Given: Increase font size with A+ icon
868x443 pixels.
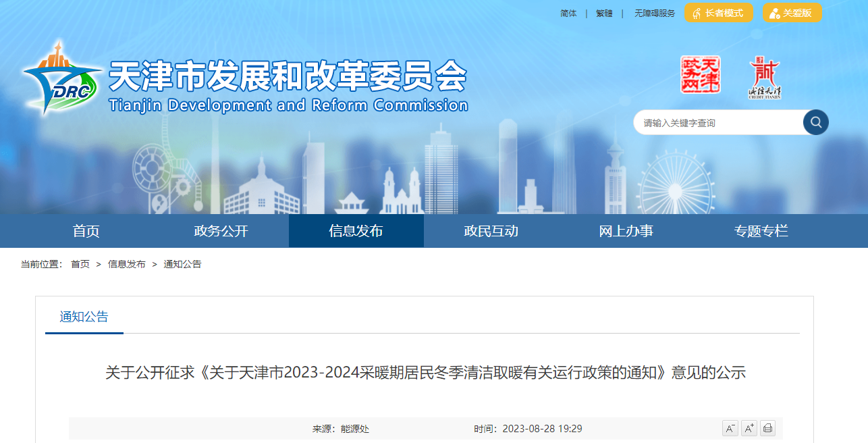Looking at the screenshot, I should click(749, 428).
